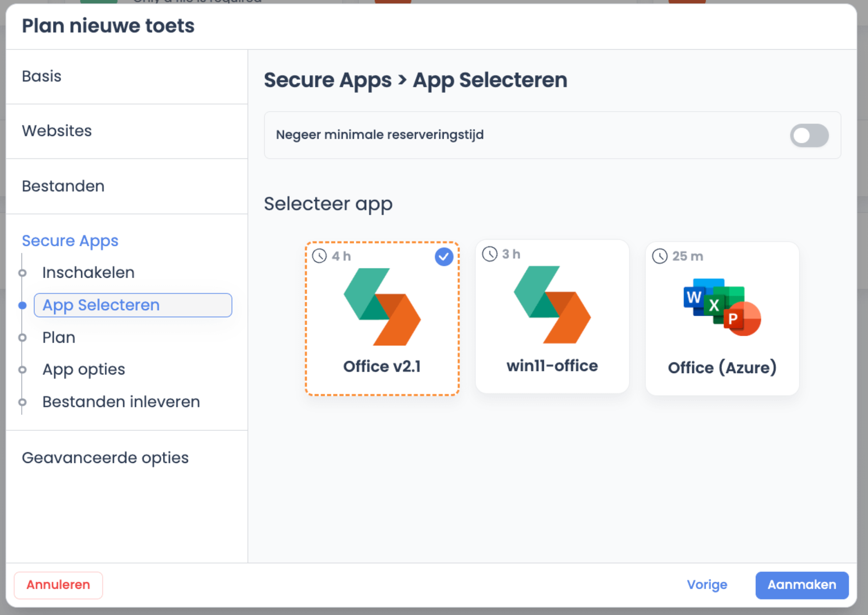Click the clock icon next to 4 h
The width and height of the screenshot is (868, 615).
[319, 256]
